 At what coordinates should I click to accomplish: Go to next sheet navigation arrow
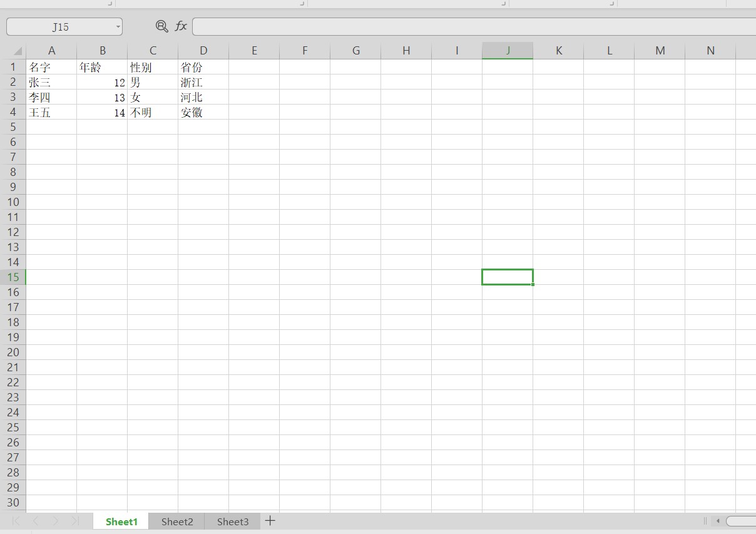[x=55, y=521]
